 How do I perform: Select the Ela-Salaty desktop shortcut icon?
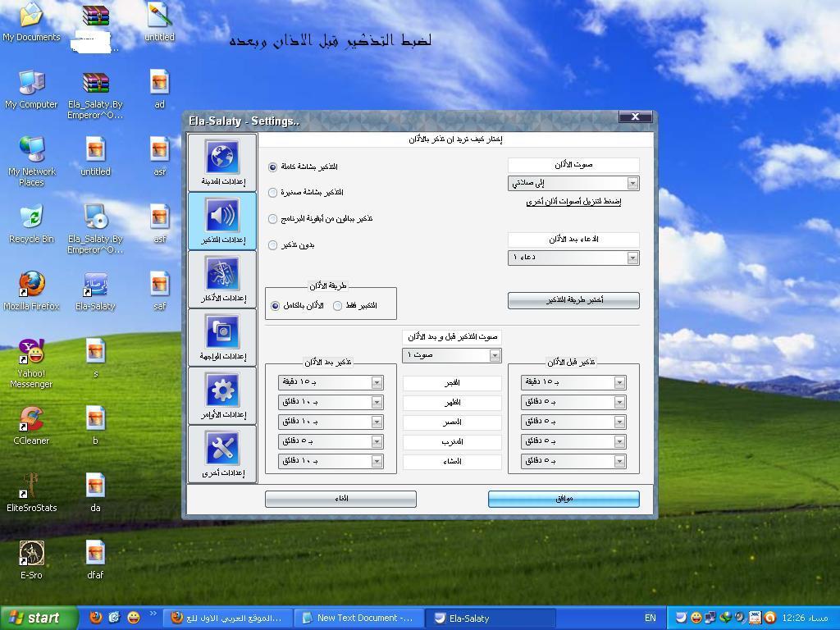[x=95, y=291]
